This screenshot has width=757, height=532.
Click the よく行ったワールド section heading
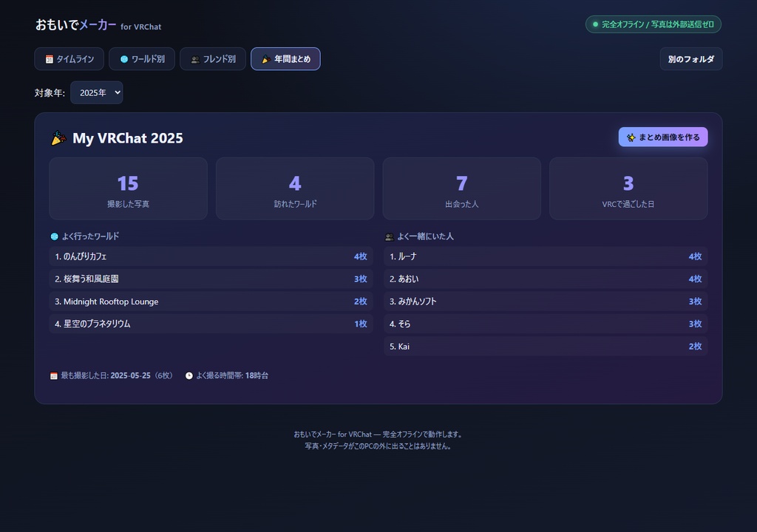tap(90, 236)
